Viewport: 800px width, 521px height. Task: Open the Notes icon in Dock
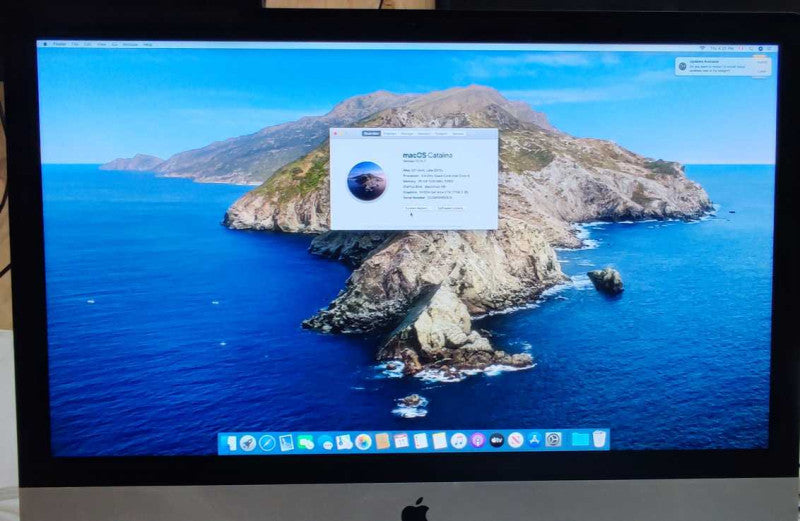(439, 441)
